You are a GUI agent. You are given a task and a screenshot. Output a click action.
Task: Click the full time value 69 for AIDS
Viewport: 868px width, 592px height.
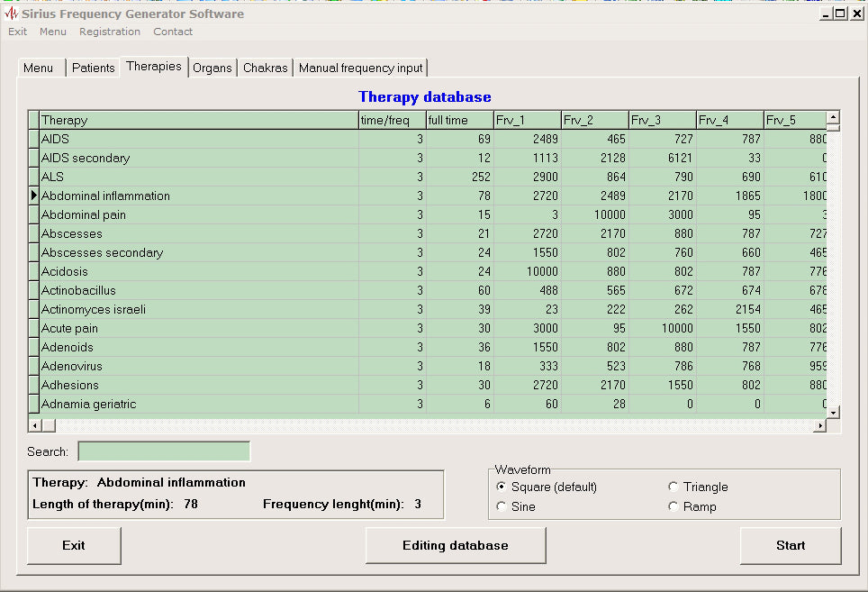(x=460, y=139)
